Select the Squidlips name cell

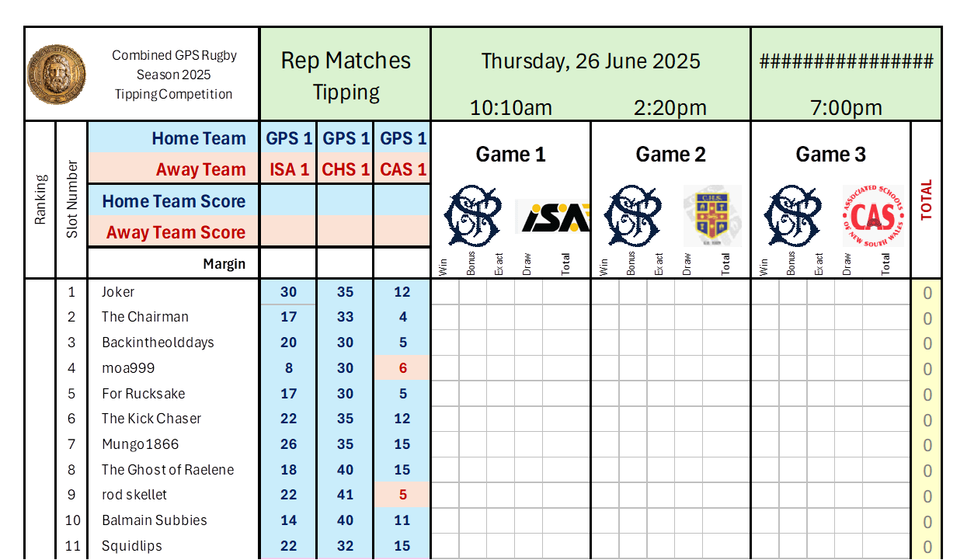point(173,546)
